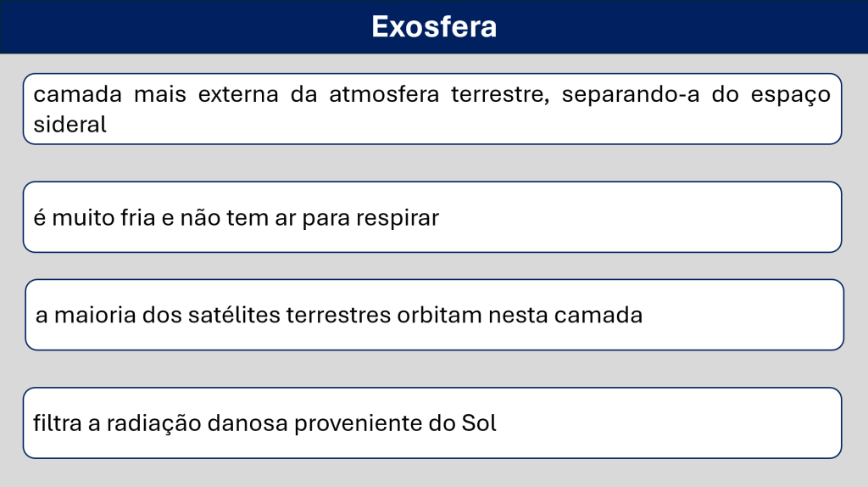Click the word "terrestre" in the first box
This screenshot has height=487, width=868.
click(x=494, y=94)
